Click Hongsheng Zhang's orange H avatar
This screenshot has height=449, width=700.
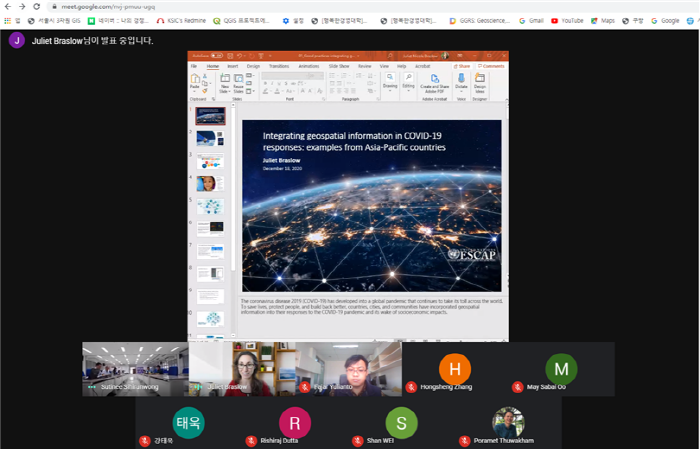(x=455, y=369)
